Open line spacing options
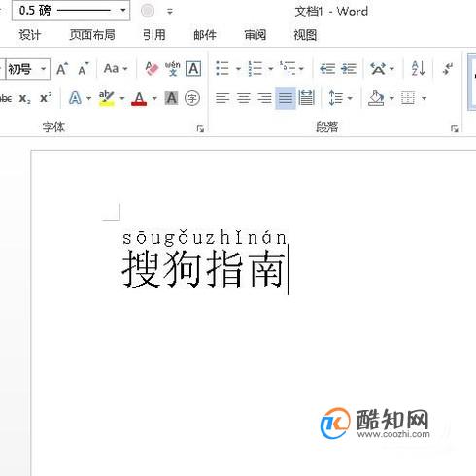This screenshot has width=476, height=476. [x=336, y=98]
